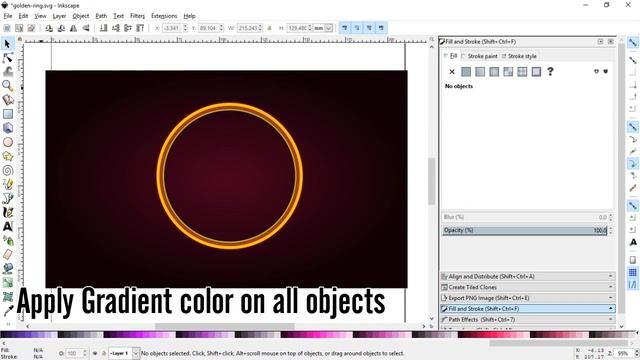The height and width of the screenshot is (360, 640).
Task: Open the File menu
Action: coord(8,16)
